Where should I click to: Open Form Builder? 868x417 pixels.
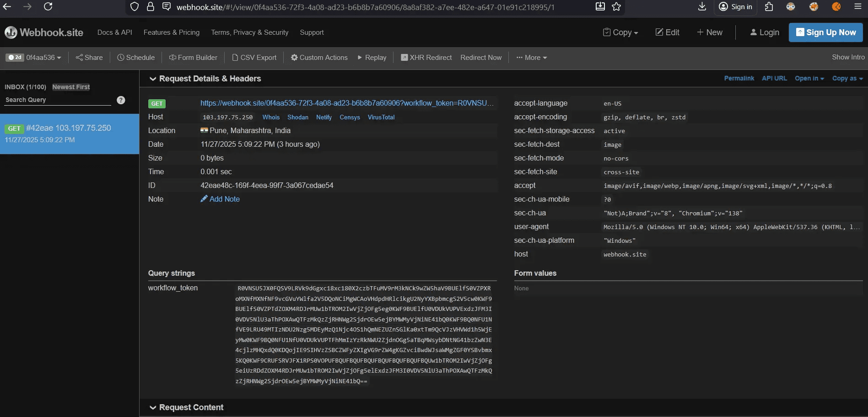coord(193,58)
